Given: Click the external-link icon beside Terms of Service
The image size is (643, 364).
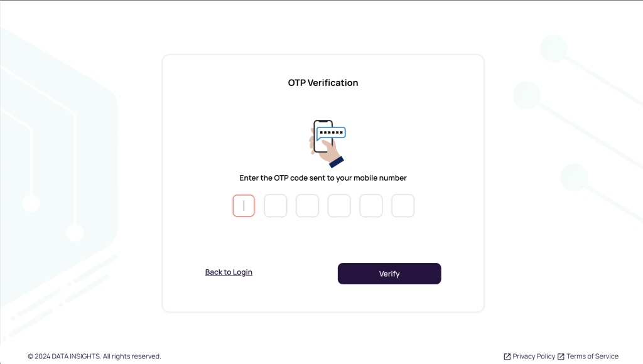Looking at the screenshot, I should 561,356.
